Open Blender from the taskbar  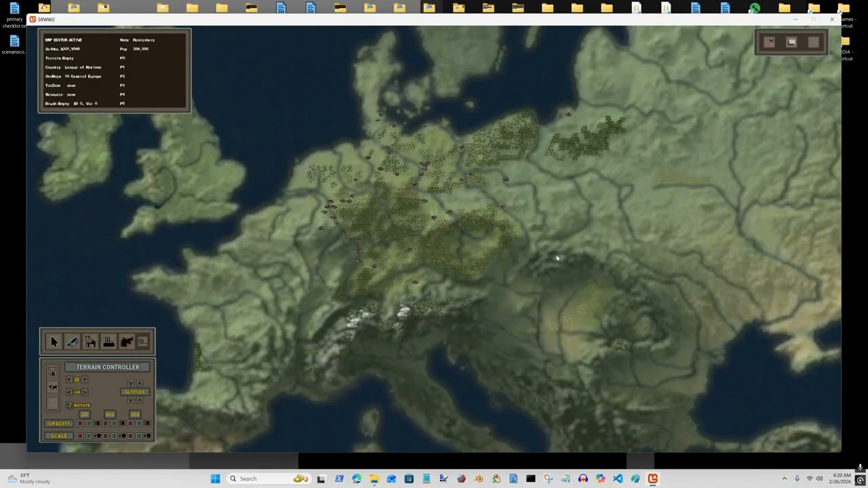pos(479,479)
